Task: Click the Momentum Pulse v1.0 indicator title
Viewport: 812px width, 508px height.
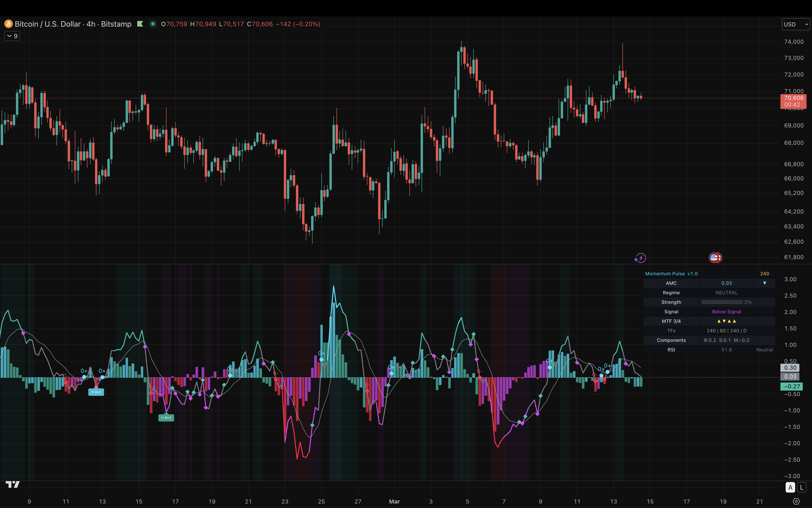Action: click(x=672, y=273)
